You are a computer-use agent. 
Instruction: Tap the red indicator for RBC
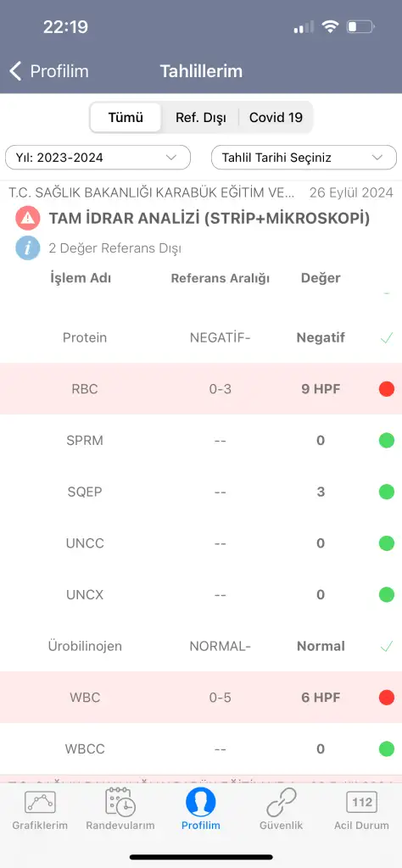[x=387, y=388]
